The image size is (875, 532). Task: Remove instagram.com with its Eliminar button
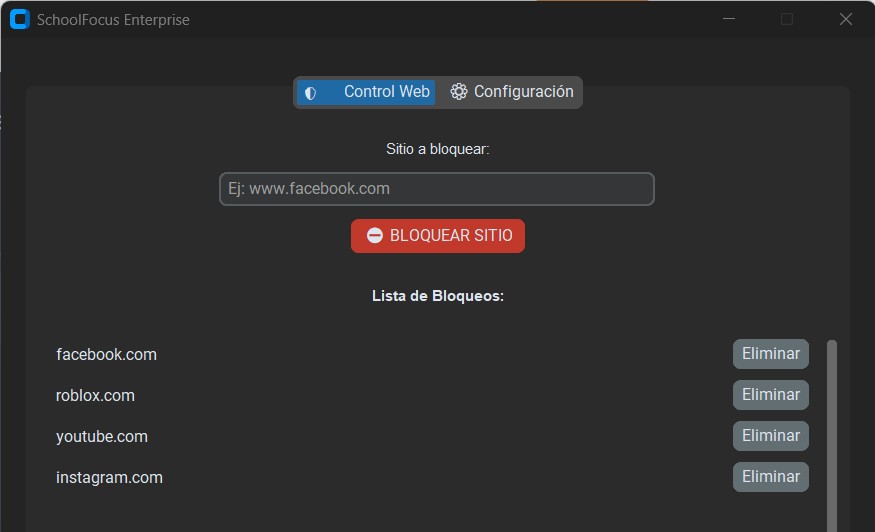771,477
